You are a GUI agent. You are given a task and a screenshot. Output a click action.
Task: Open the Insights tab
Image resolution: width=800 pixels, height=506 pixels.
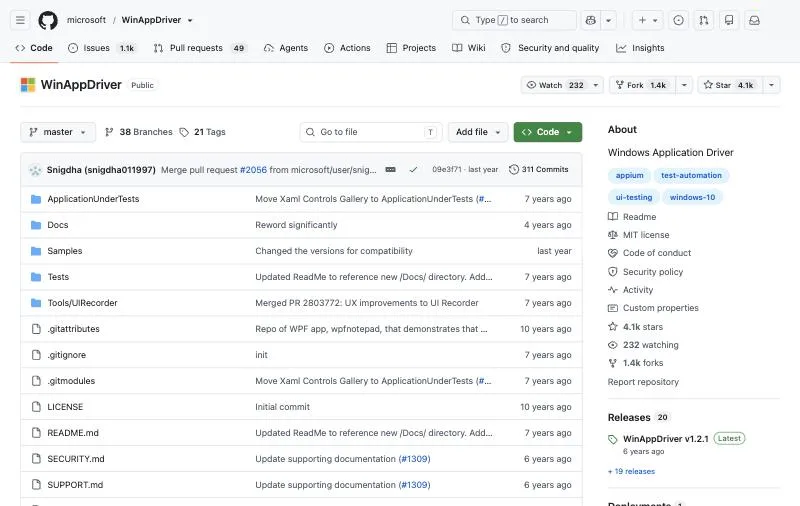pos(640,48)
